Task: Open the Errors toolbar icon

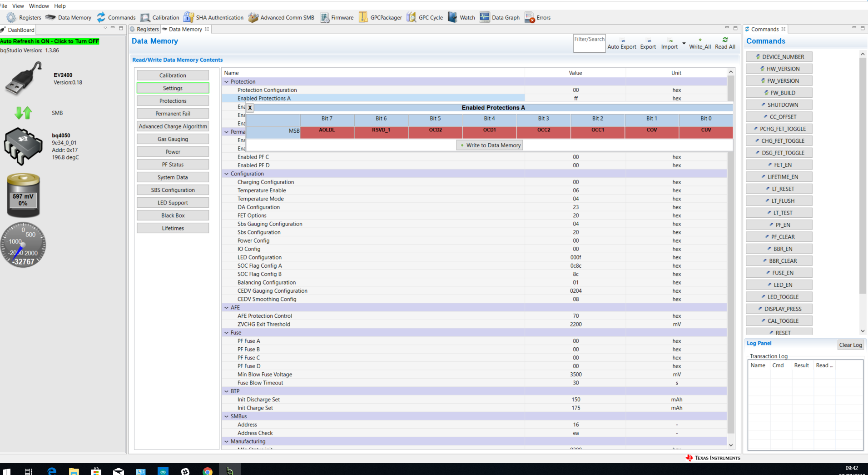Action: [x=530, y=18]
